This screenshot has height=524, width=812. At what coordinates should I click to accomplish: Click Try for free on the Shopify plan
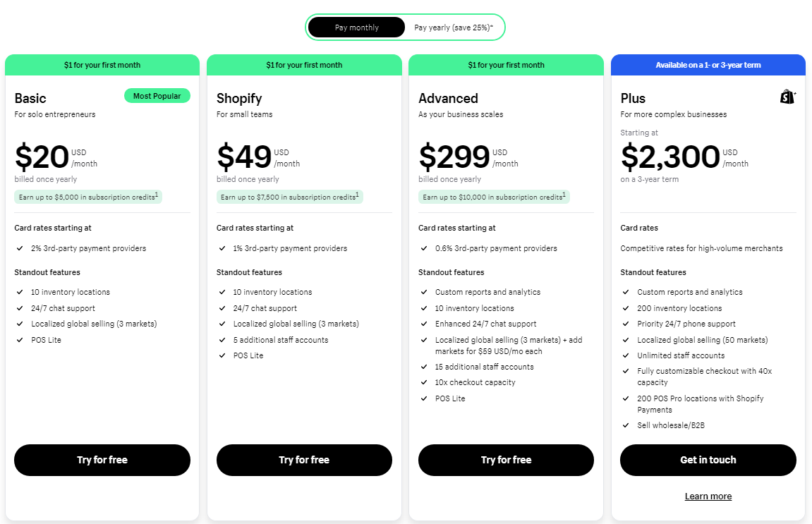pos(304,460)
